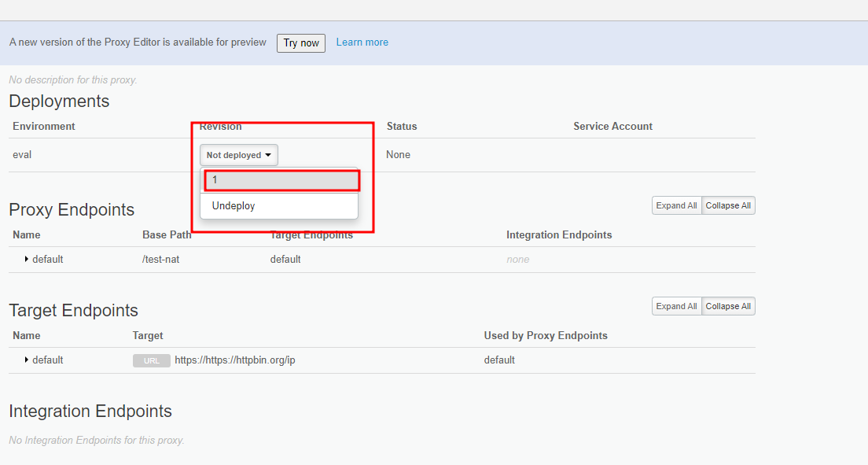
Task: Click the httpbin.org/ip target URL text
Action: 235,360
